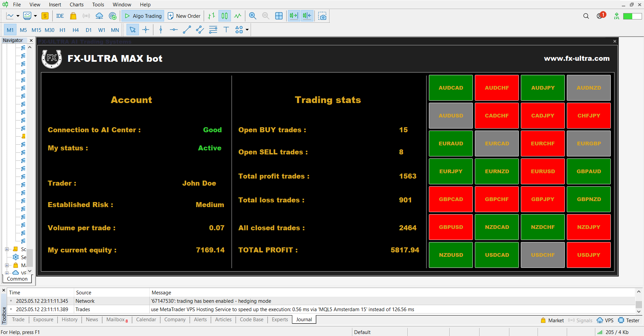Take a chart screenshot with camera icon
644x336 pixels.
tap(323, 16)
